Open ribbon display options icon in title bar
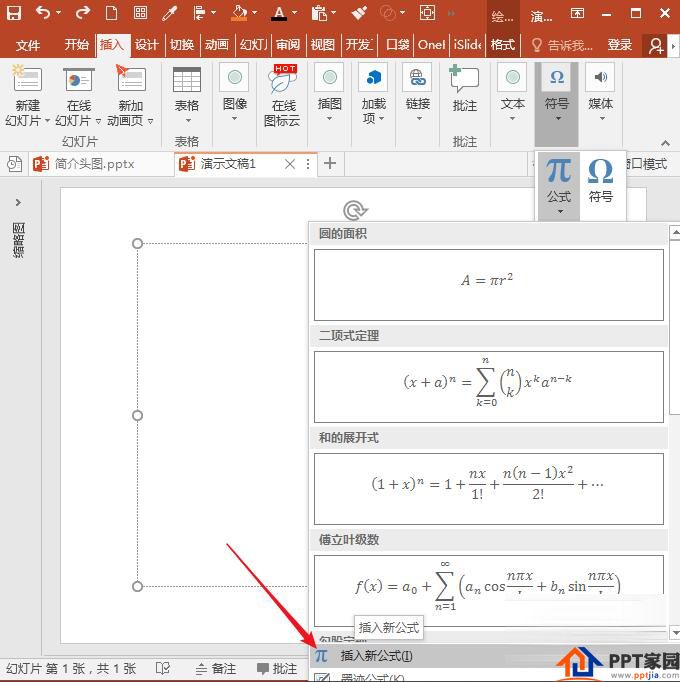680x682 pixels. coord(577,13)
